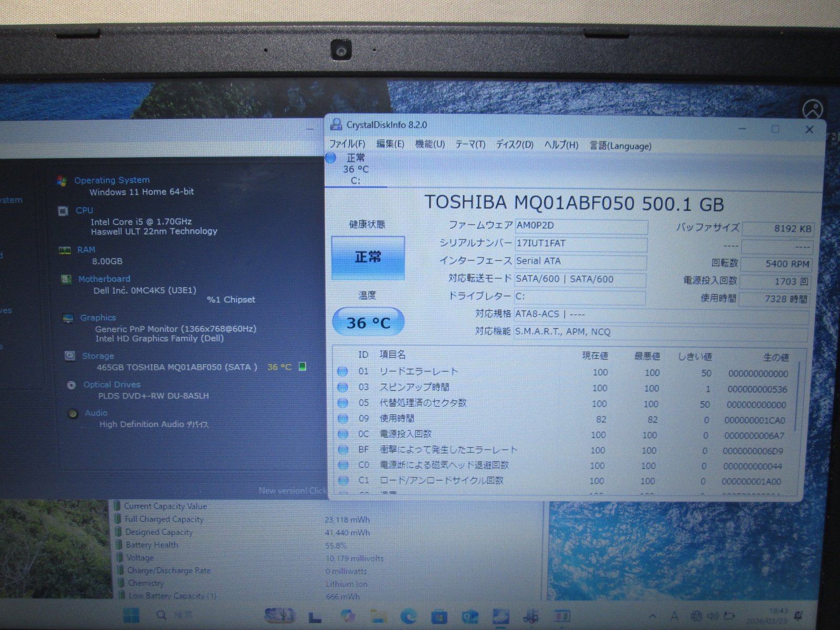Open Microsoft Store from the taskbar
The height and width of the screenshot is (630, 840).
tap(439, 616)
